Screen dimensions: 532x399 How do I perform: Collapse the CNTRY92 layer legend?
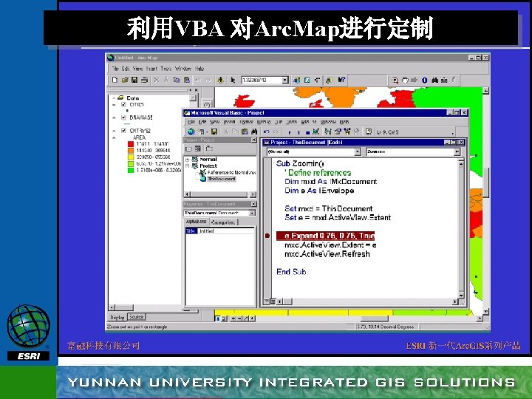pos(115,131)
